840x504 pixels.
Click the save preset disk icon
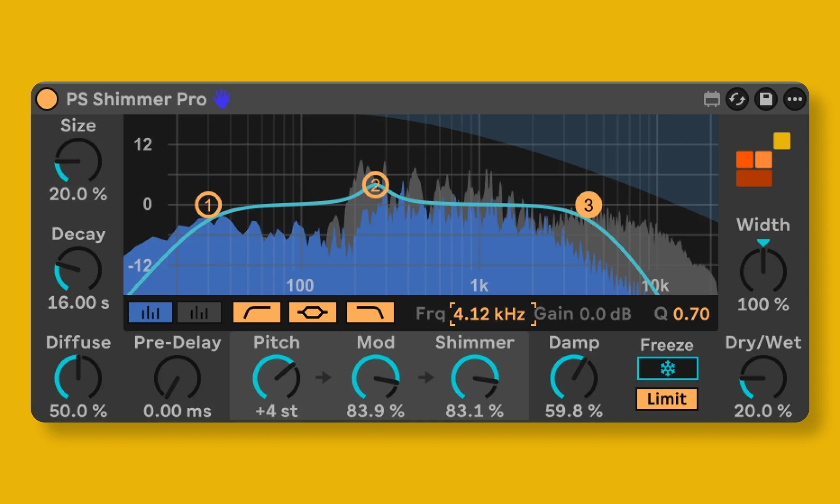coord(766,100)
